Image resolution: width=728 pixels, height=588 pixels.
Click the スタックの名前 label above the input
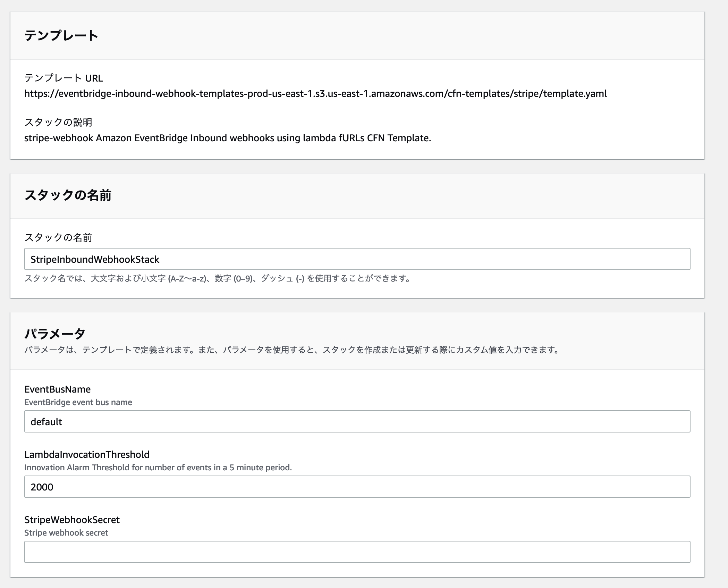point(58,237)
